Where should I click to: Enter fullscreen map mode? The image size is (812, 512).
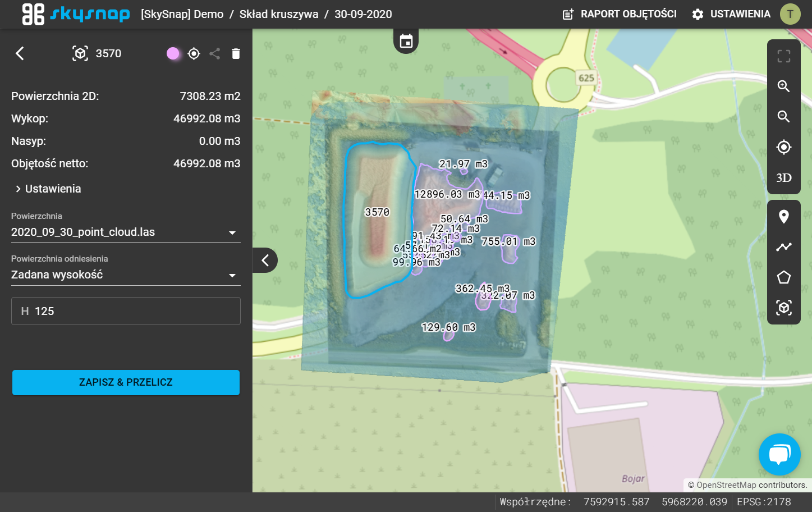pos(784,56)
